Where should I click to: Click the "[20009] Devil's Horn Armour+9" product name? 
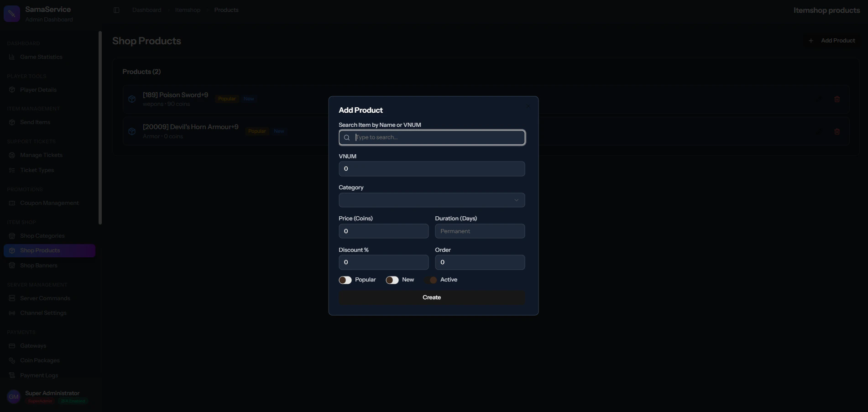[x=190, y=127]
